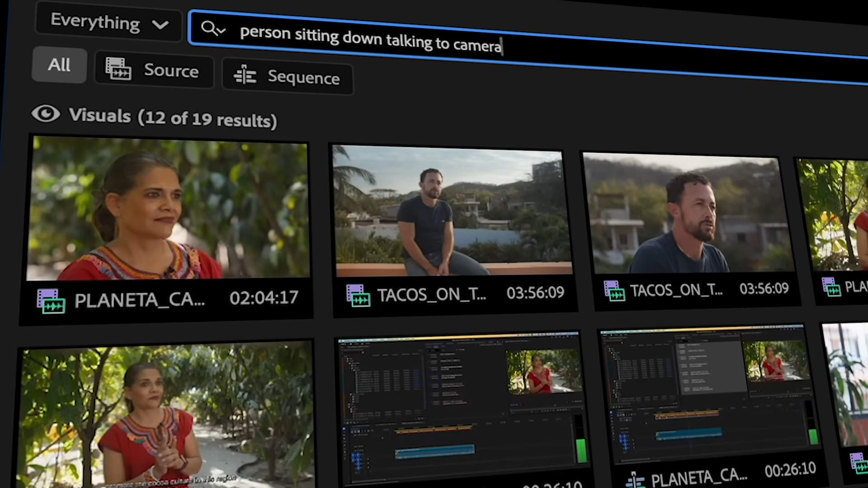The width and height of the screenshot is (868, 488).
Task: Expand search options chevron beside magnifier
Action: click(222, 31)
